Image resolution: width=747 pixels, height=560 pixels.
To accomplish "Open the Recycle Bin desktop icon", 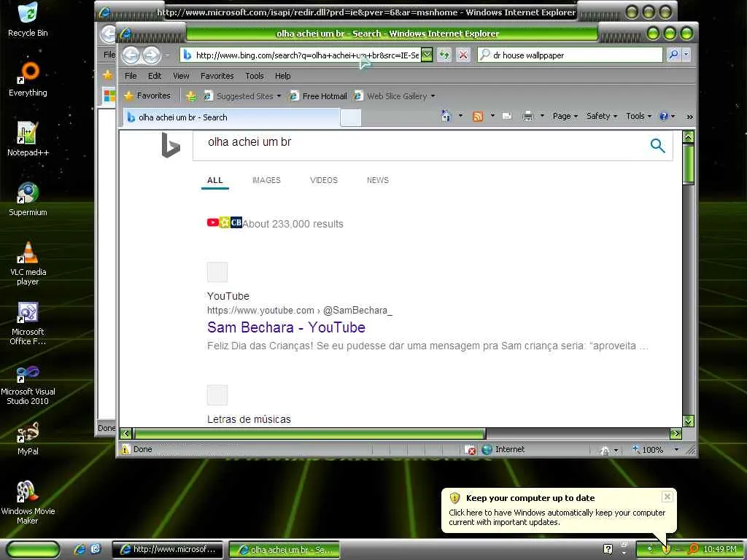I will [x=28, y=20].
